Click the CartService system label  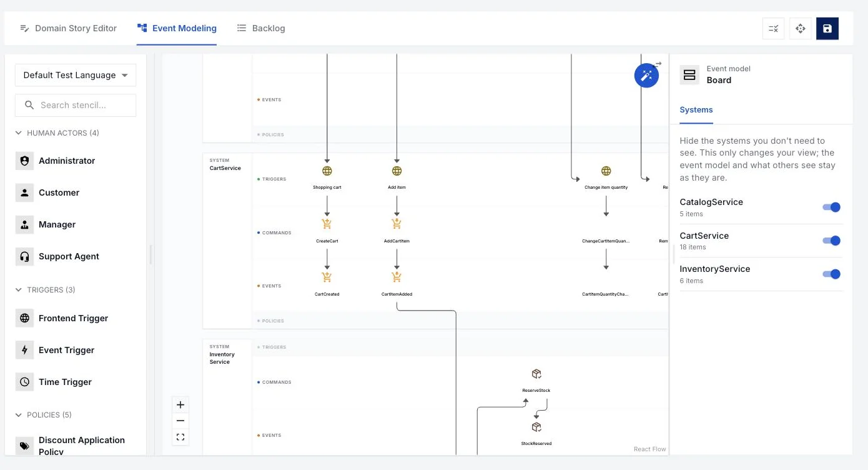[x=225, y=168]
